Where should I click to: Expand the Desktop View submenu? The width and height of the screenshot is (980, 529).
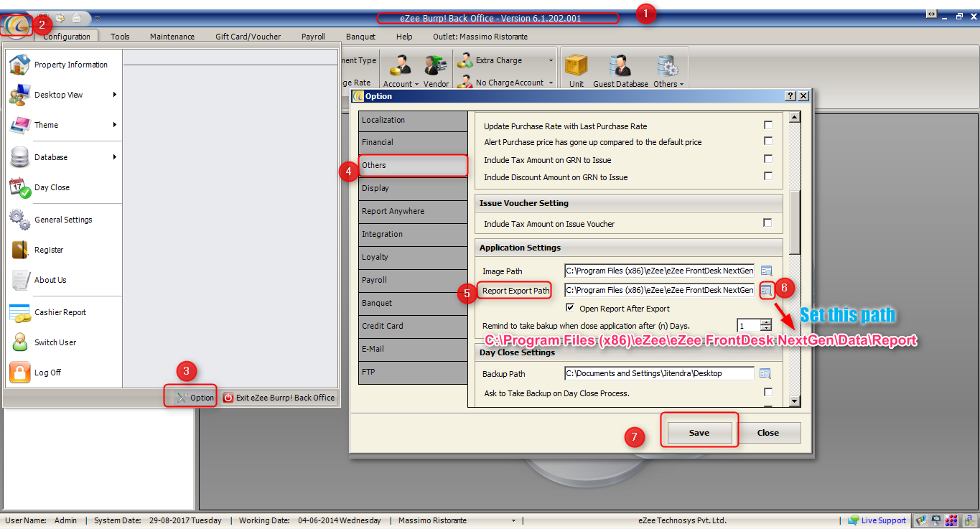click(115, 95)
